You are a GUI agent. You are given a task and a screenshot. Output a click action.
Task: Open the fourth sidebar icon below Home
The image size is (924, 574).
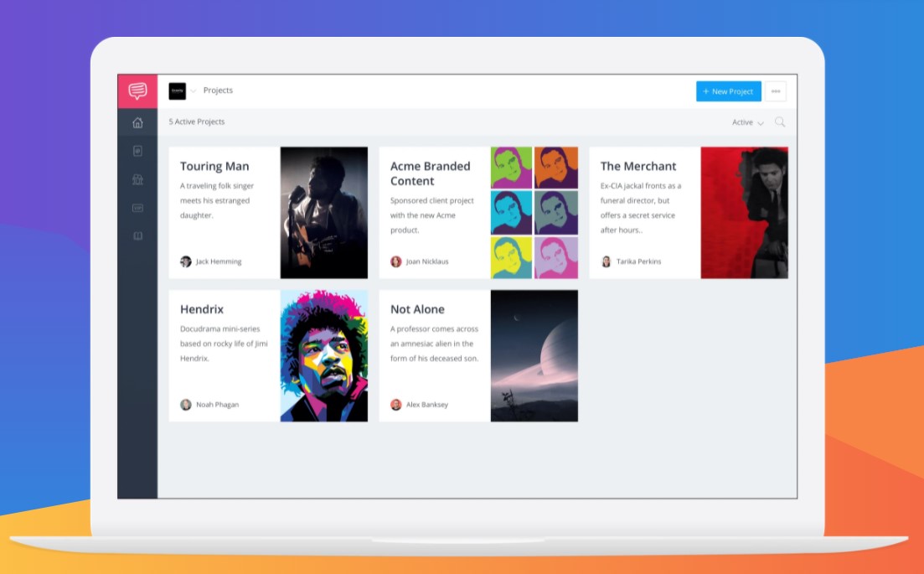(x=137, y=208)
